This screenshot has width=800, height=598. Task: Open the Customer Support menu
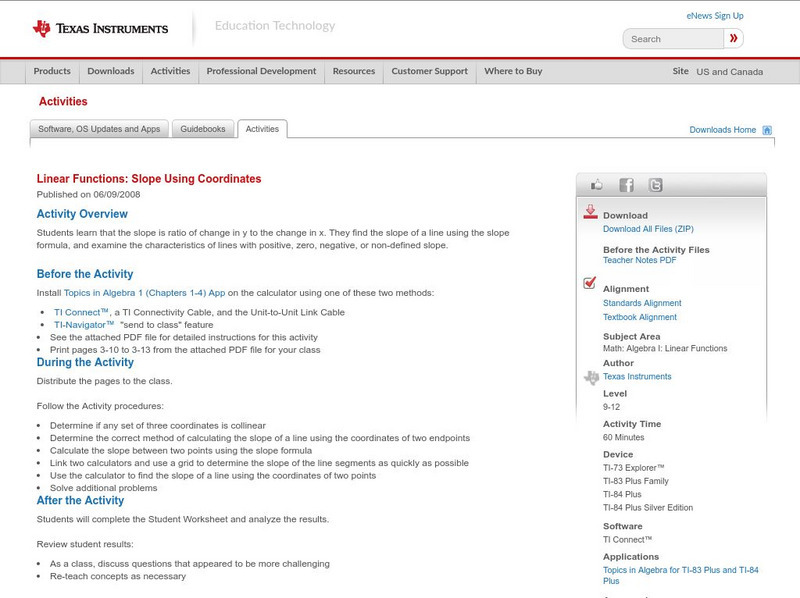click(430, 71)
